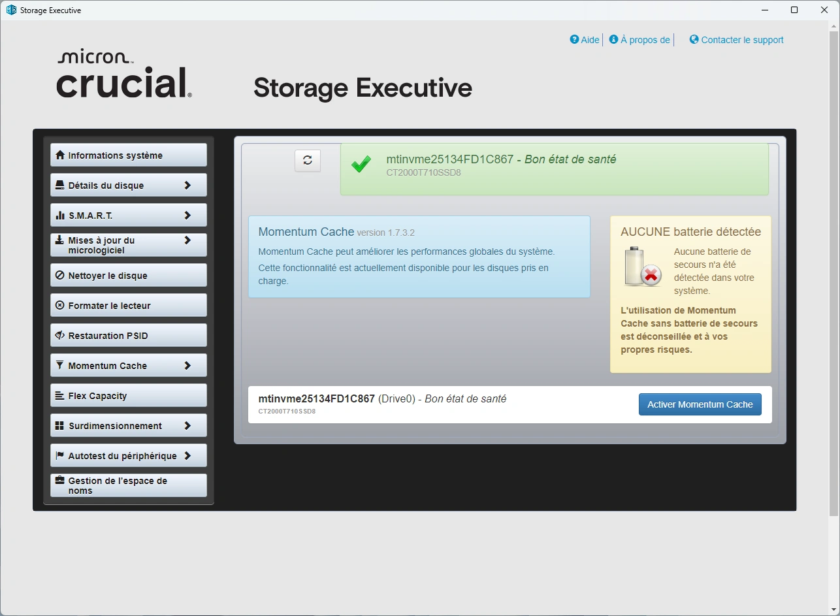Expand the Mises à jour du micrologiciel chevron
This screenshot has width=840, height=616.
pyautogui.click(x=187, y=240)
